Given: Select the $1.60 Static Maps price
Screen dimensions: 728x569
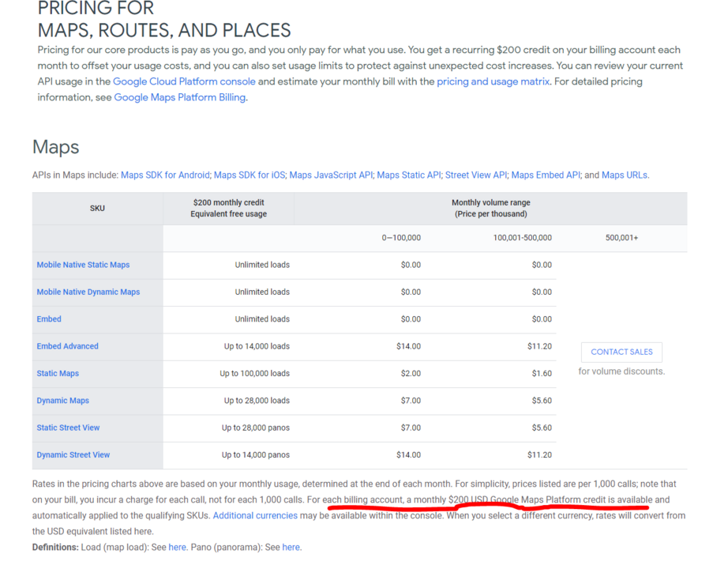Looking at the screenshot, I should coord(542,373).
